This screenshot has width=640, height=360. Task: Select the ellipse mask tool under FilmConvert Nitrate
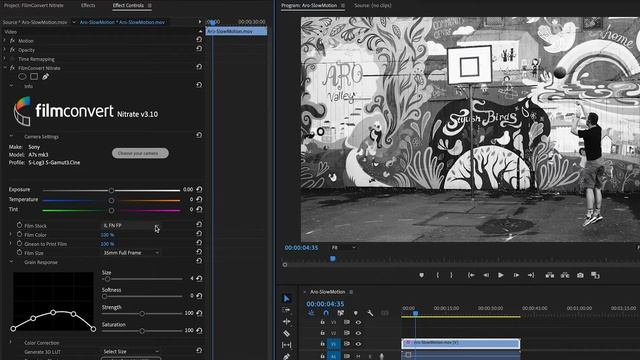tap(22, 76)
